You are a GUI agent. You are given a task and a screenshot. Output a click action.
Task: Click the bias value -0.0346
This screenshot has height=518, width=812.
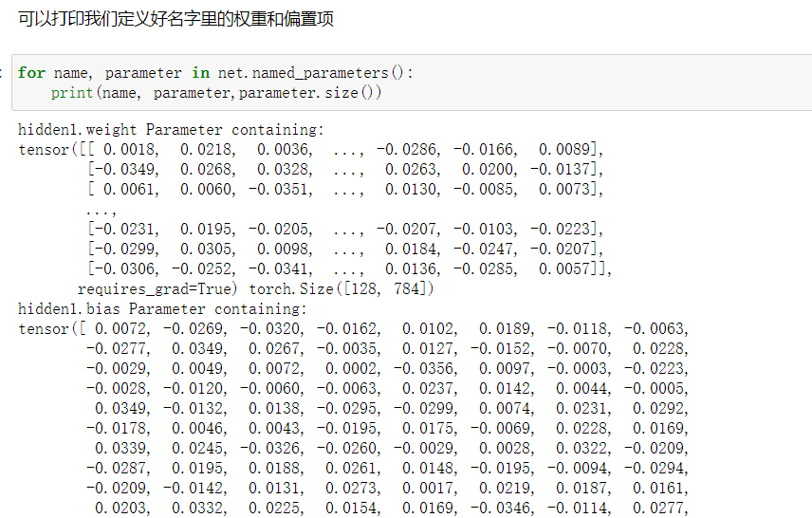(x=501, y=508)
